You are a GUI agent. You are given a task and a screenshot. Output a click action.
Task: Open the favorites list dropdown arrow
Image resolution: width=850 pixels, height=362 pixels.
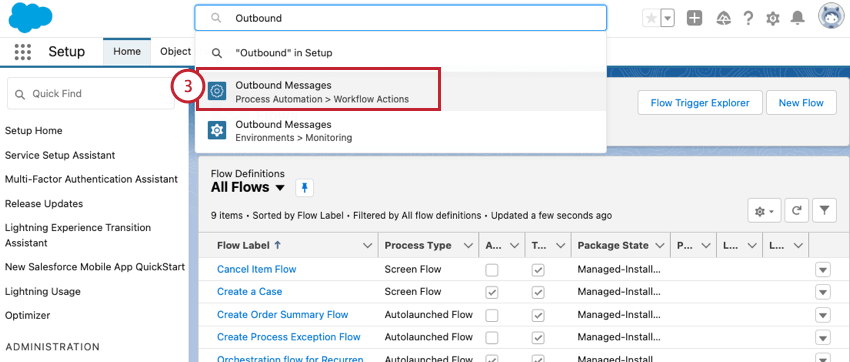click(668, 18)
